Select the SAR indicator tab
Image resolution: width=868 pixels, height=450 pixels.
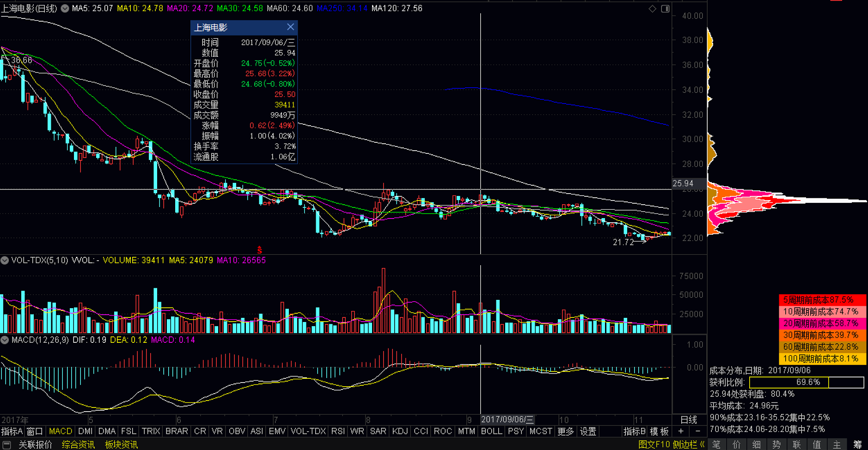pyautogui.click(x=378, y=431)
